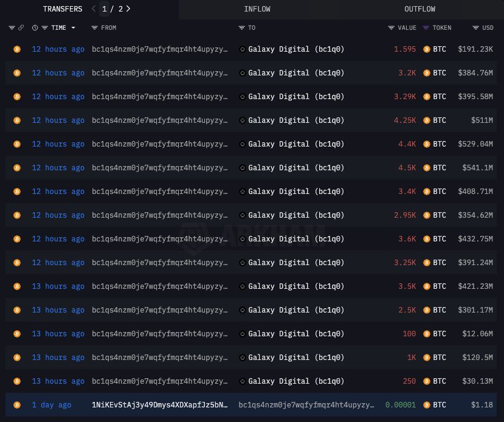Go to previous transfers page arrow
Screen dimensions: 504x422
94,9
